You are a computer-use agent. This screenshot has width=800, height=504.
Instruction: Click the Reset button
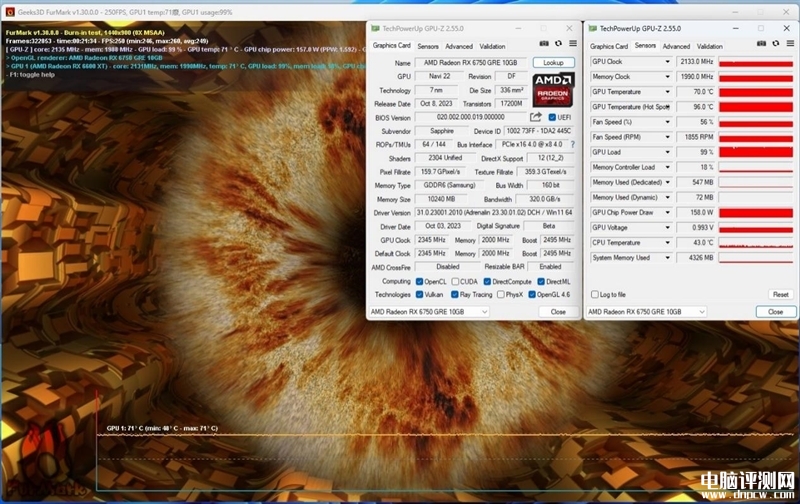coord(781,294)
